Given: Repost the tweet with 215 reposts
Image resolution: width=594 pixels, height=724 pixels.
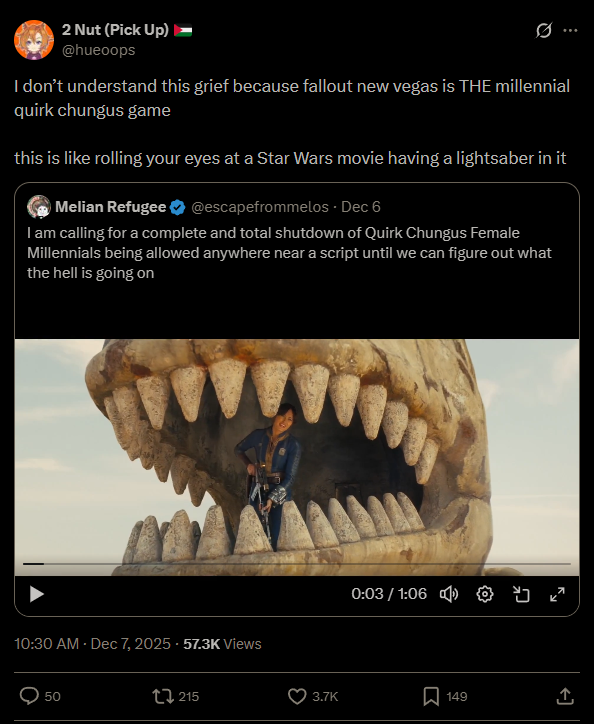Looking at the screenshot, I should click(x=163, y=696).
